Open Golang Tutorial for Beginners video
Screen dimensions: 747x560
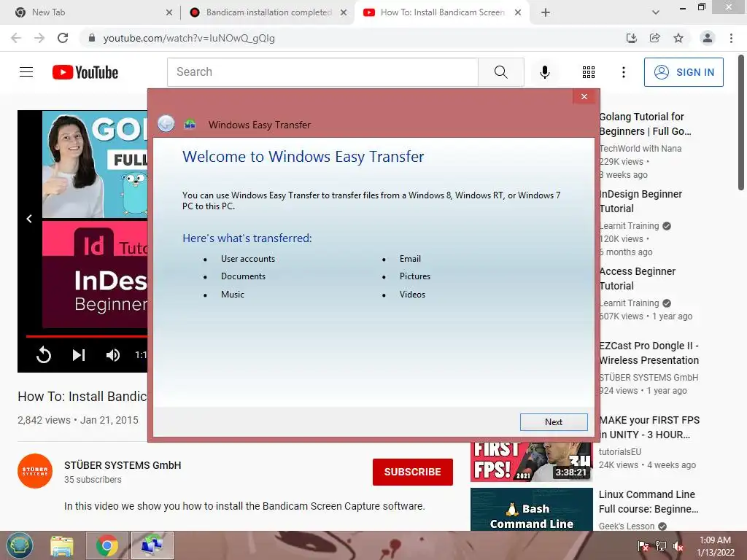(x=645, y=124)
